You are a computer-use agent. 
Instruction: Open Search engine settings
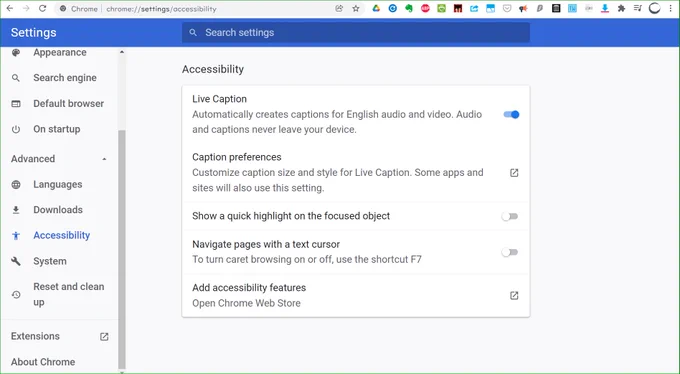coord(65,78)
